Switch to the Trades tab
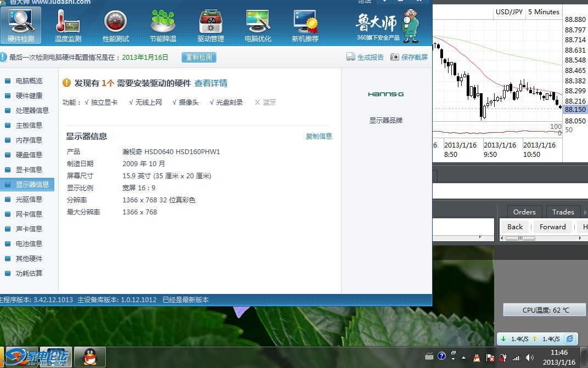The width and height of the screenshot is (588, 368). coord(563,212)
